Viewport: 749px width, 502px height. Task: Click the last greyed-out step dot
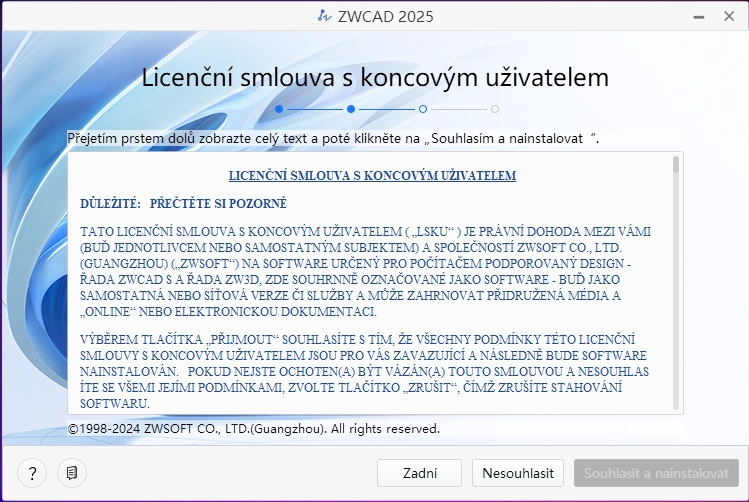coord(495,109)
